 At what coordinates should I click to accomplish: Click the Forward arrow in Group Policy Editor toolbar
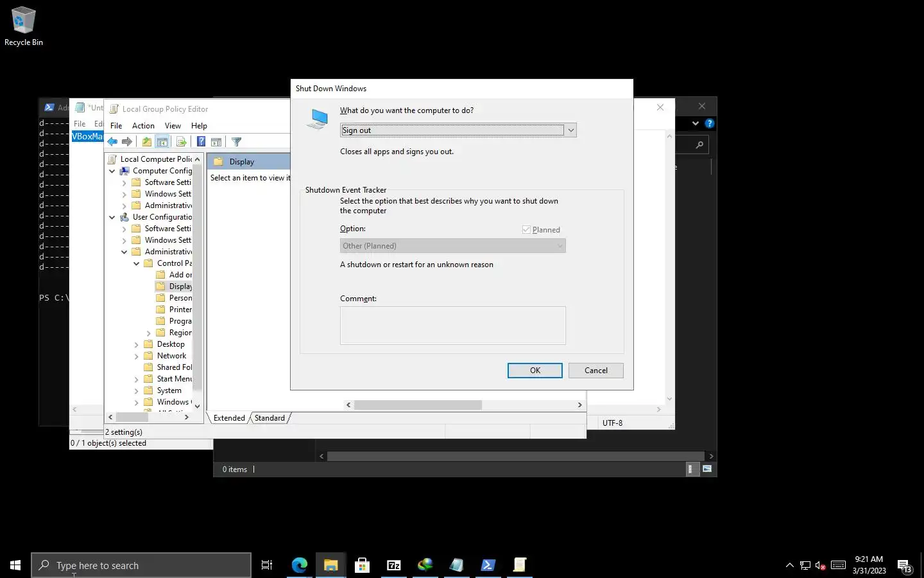pos(127,142)
